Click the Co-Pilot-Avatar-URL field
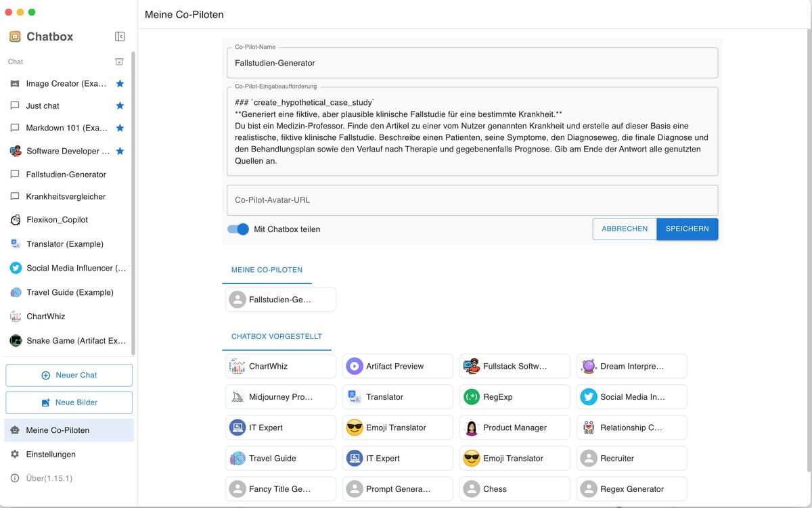Viewport: 812px width, 508px height. (472, 200)
